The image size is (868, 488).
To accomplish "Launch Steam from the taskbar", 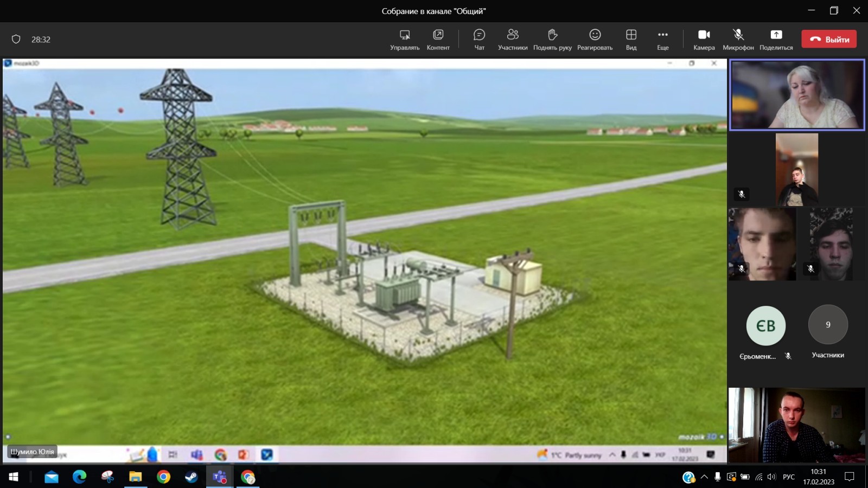I will [192, 477].
